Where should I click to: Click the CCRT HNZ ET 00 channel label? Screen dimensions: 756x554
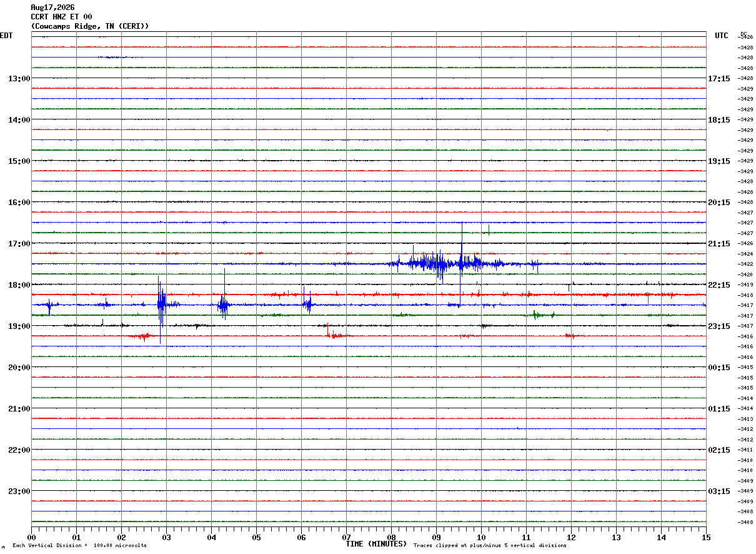61,17
